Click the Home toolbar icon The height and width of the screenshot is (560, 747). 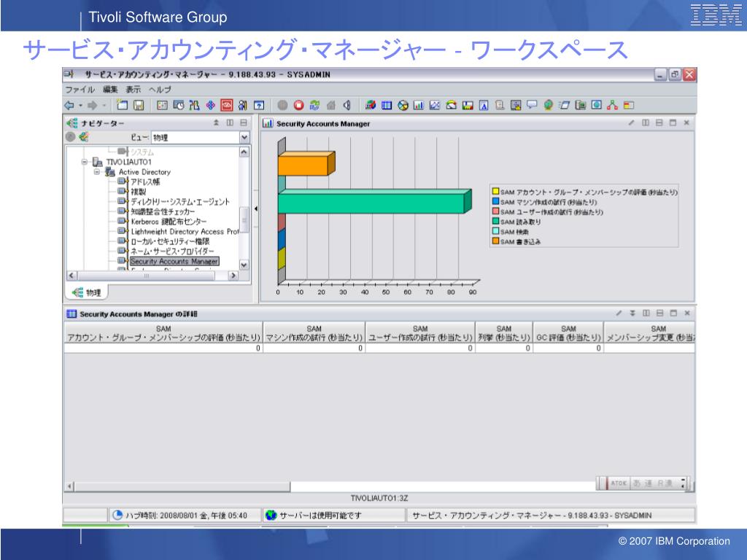[x=331, y=105]
